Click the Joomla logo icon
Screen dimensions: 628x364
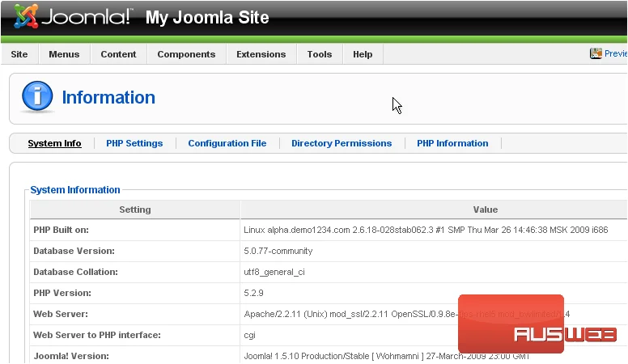[26, 16]
